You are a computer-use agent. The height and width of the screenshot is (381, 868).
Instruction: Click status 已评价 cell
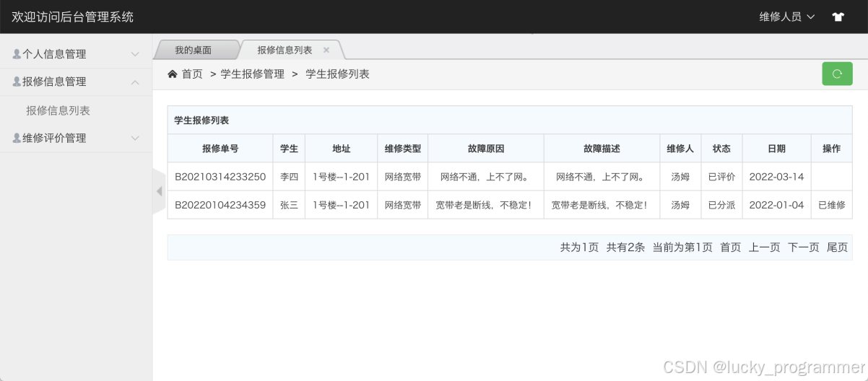coord(721,176)
